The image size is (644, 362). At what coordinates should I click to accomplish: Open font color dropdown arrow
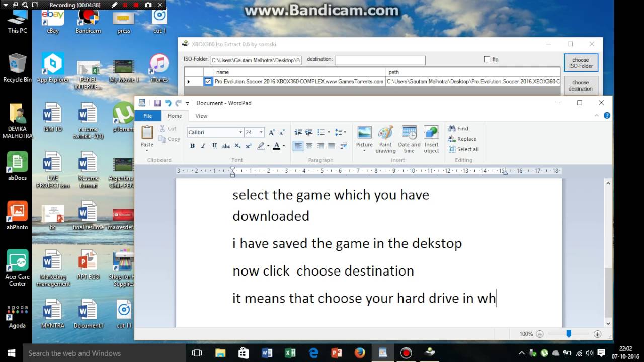(284, 146)
